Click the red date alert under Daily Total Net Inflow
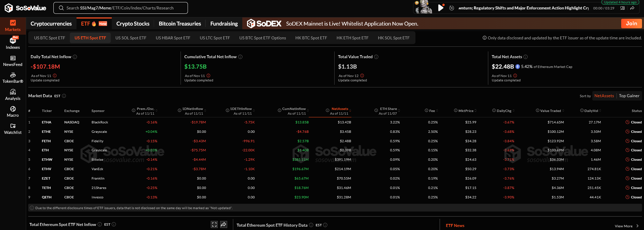The height and width of the screenshot is (230, 644). 55,76
